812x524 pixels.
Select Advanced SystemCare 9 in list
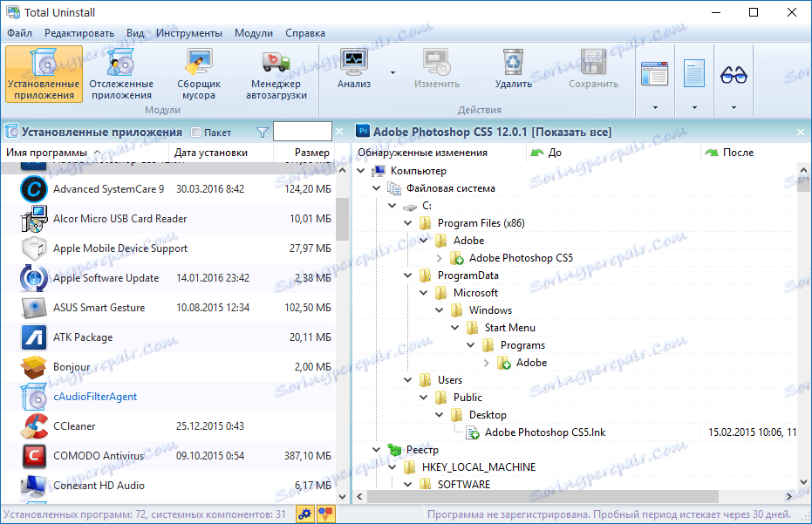point(168,189)
